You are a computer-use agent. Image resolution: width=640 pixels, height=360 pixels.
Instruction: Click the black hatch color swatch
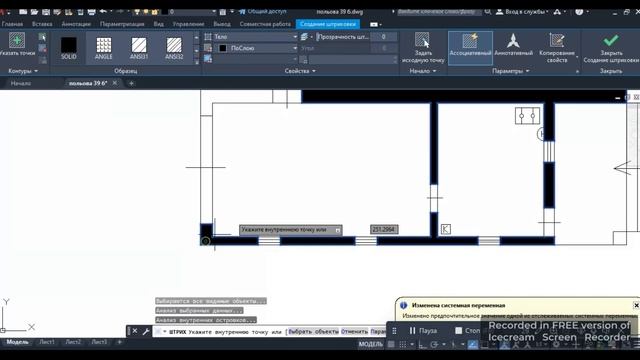point(223,48)
